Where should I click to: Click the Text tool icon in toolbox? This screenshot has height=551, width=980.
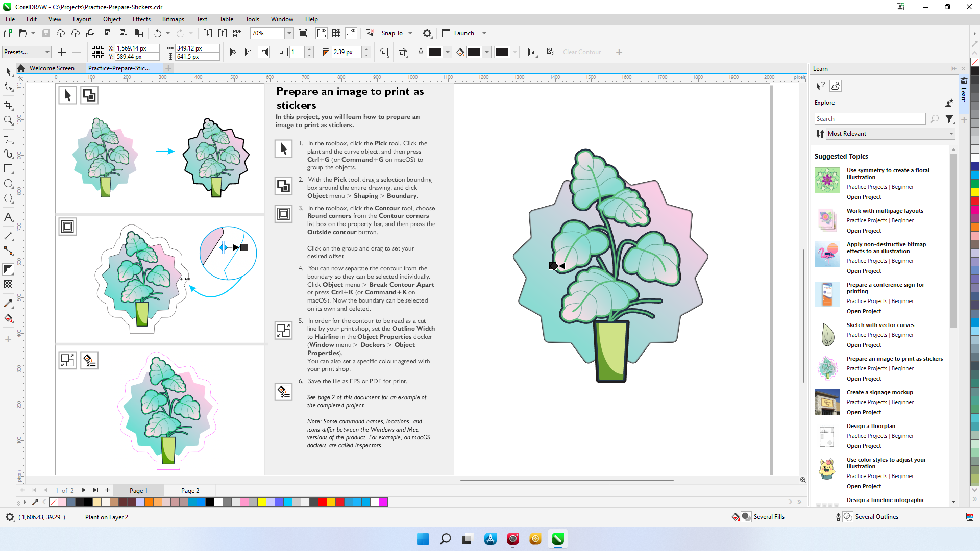(9, 217)
